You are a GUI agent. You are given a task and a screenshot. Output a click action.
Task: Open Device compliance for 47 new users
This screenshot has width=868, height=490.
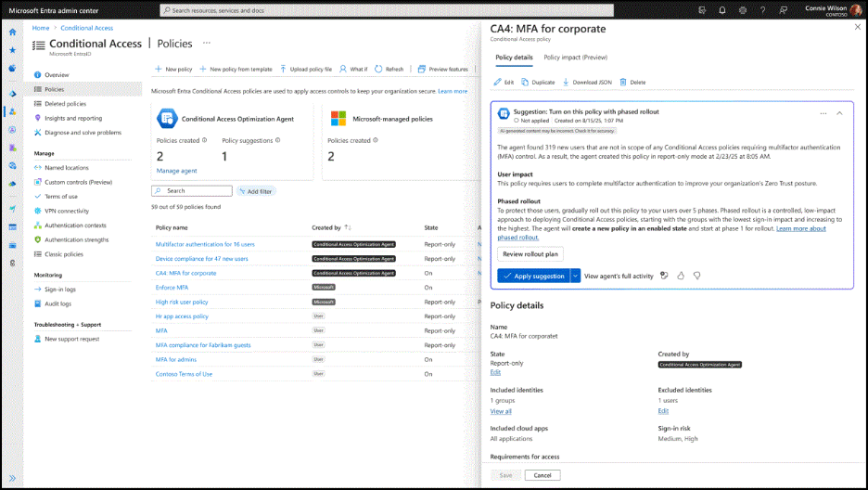click(201, 259)
